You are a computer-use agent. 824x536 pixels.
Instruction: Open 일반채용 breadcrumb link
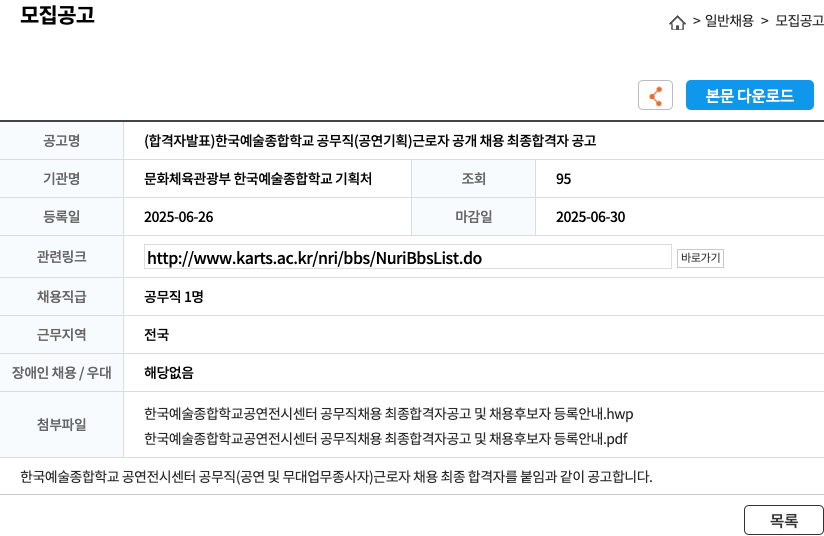[x=729, y=21]
